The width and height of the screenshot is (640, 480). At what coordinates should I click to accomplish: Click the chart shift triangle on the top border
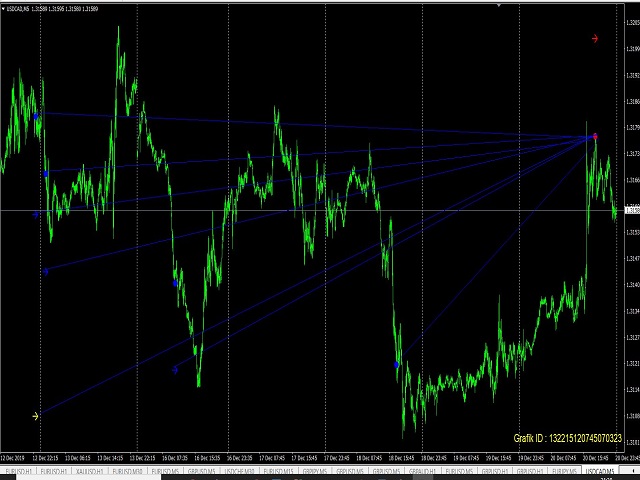click(498, 5)
